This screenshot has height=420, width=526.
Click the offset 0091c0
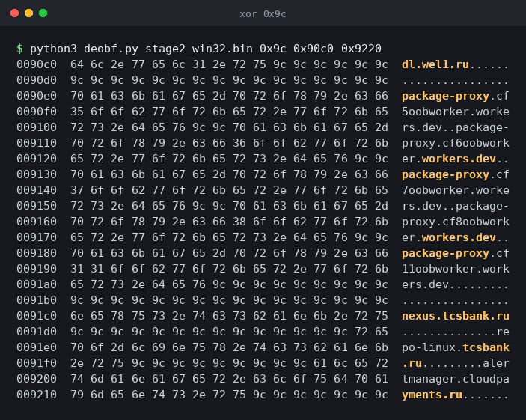37,316
